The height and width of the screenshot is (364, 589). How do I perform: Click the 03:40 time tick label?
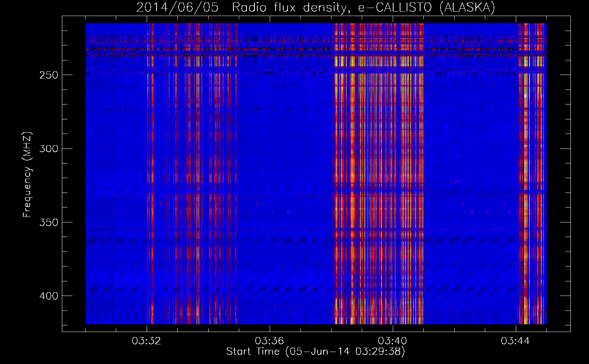click(392, 341)
